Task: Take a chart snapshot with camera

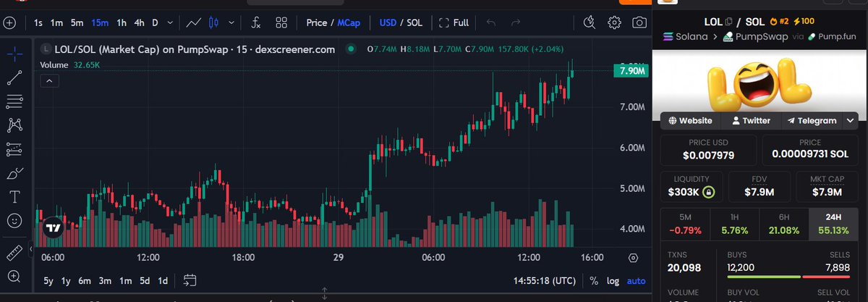Action: coord(639,22)
